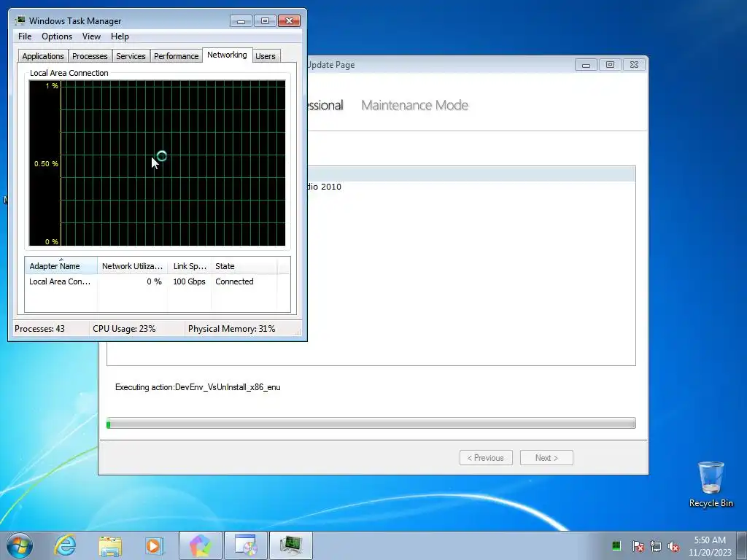
Task: Close the Visual Studio installer window
Action: tap(634, 65)
